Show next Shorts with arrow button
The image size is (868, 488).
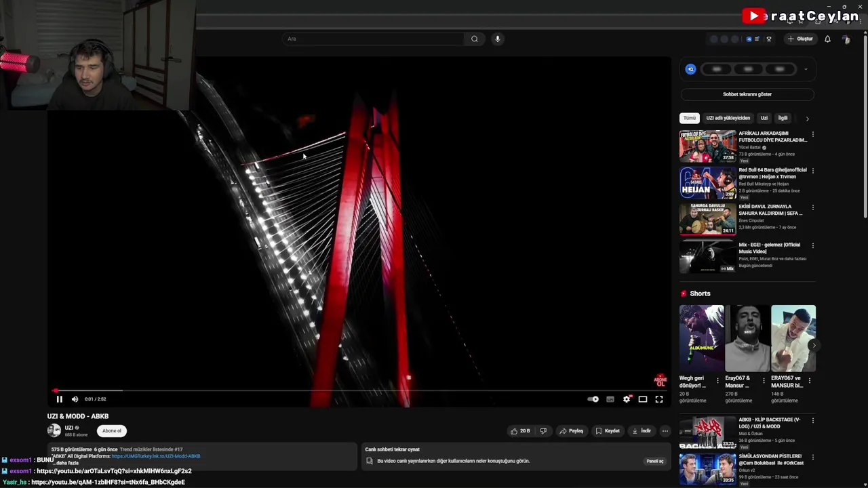pyautogui.click(x=813, y=345)
